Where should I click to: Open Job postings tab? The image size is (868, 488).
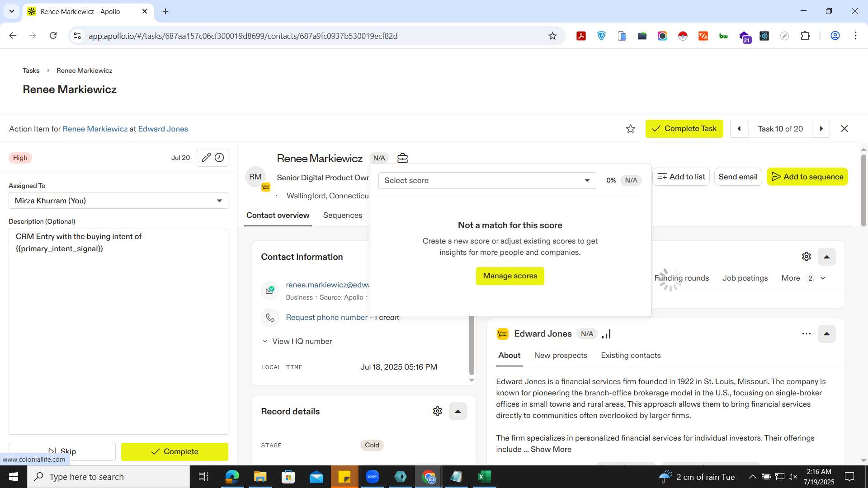point(745,278)
